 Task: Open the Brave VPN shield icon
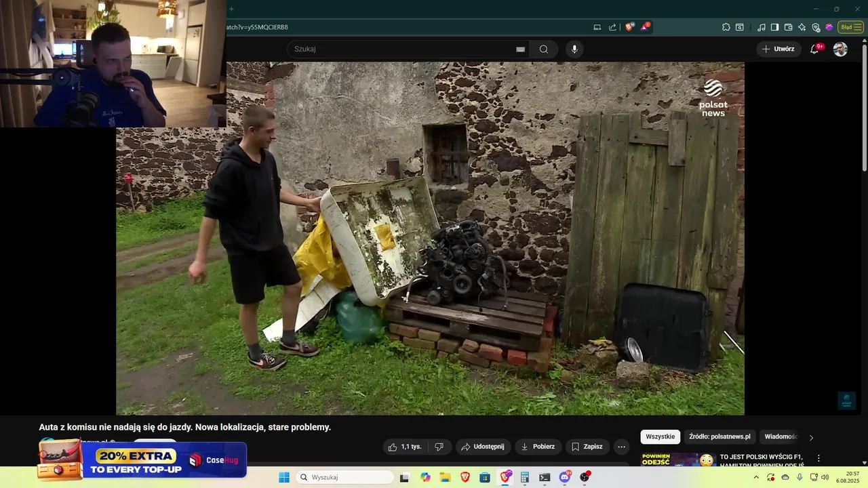(x=816, y=27)
